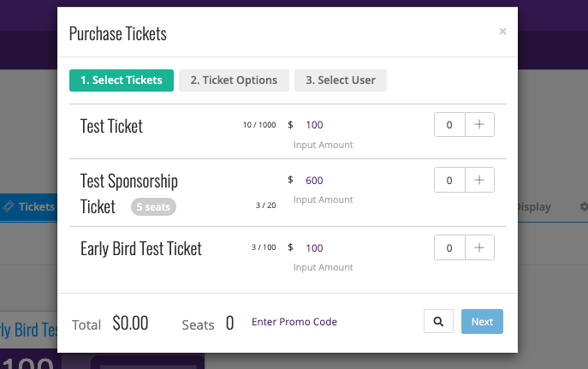Open the 2. Ticket Options step
588x369 pixels.
coord(234,80)
